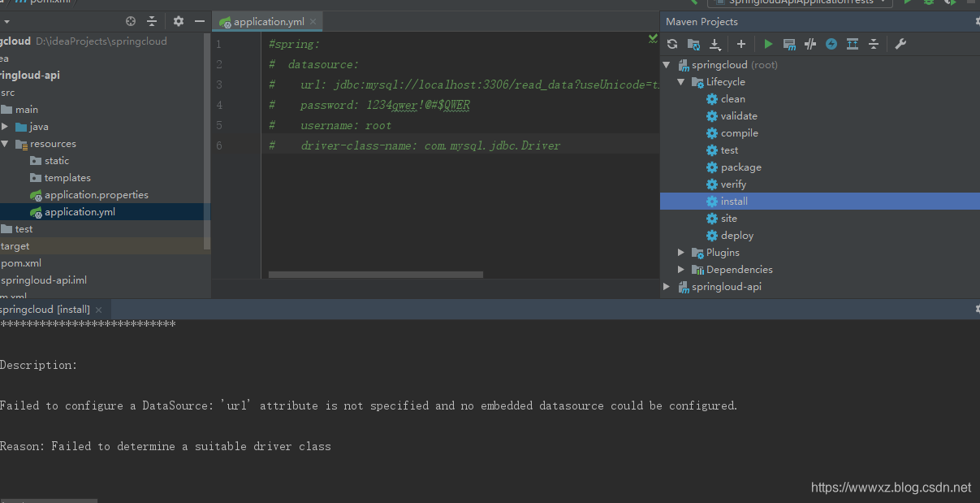Click Project panel vertical scrollbar
This screenshot has height=503, width=980.
pyautogui.click(x=206, y=140)
